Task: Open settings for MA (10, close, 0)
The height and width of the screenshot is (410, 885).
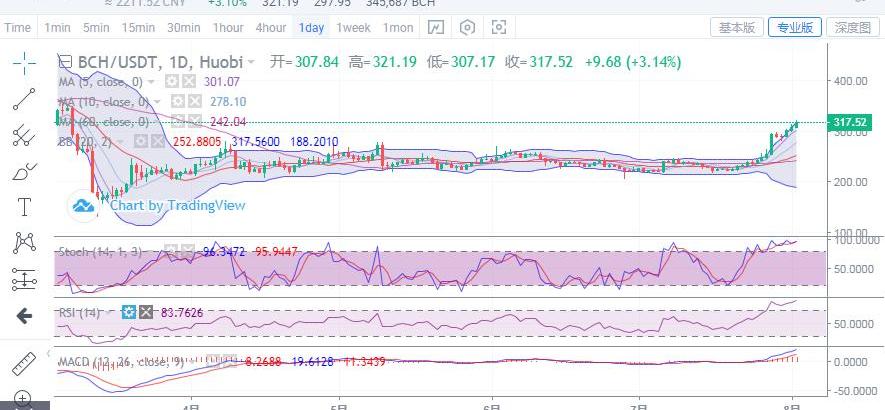Action: (178, 102)
